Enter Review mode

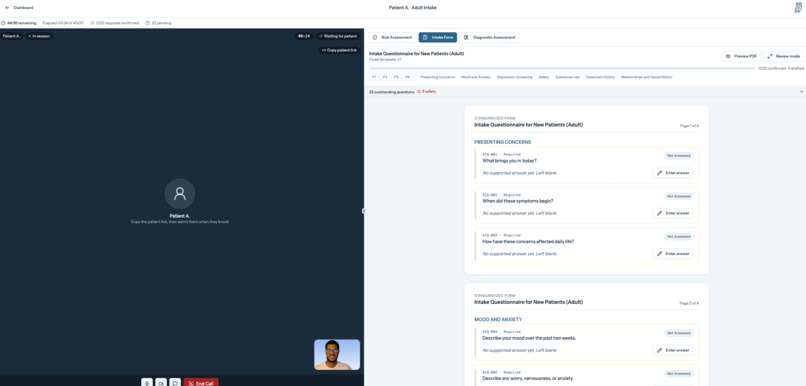tap(783, 56)
